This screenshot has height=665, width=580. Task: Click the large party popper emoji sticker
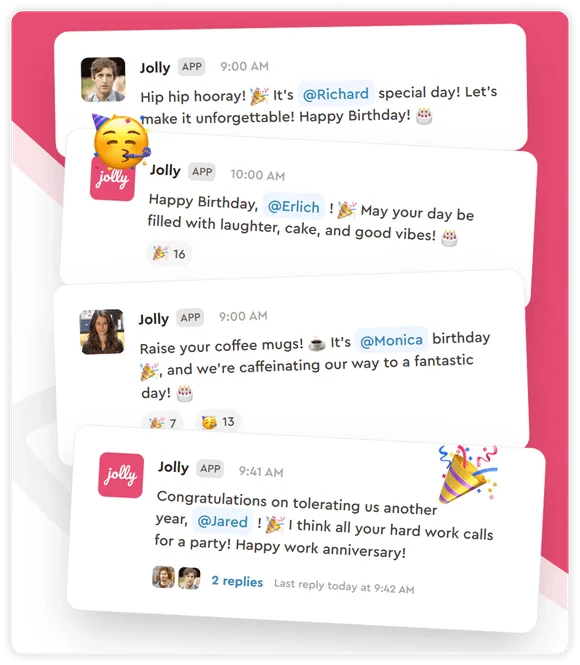(468, 474)
